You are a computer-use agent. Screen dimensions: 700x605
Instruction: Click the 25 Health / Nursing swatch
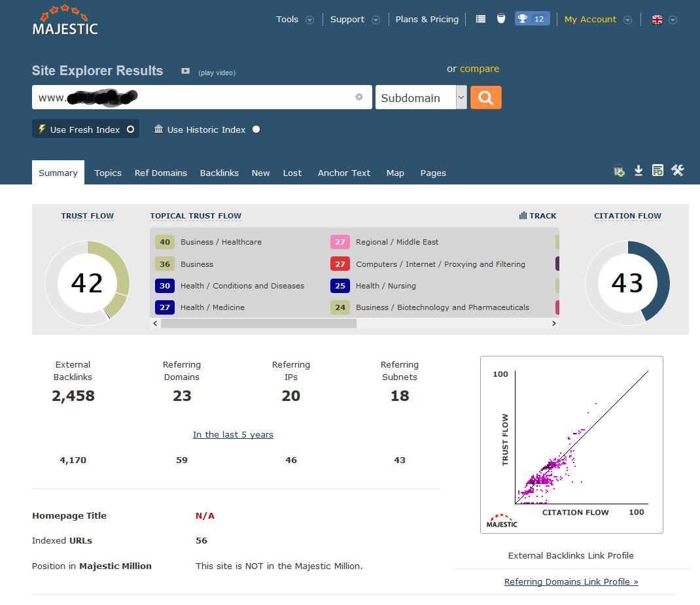pos(340,286)
